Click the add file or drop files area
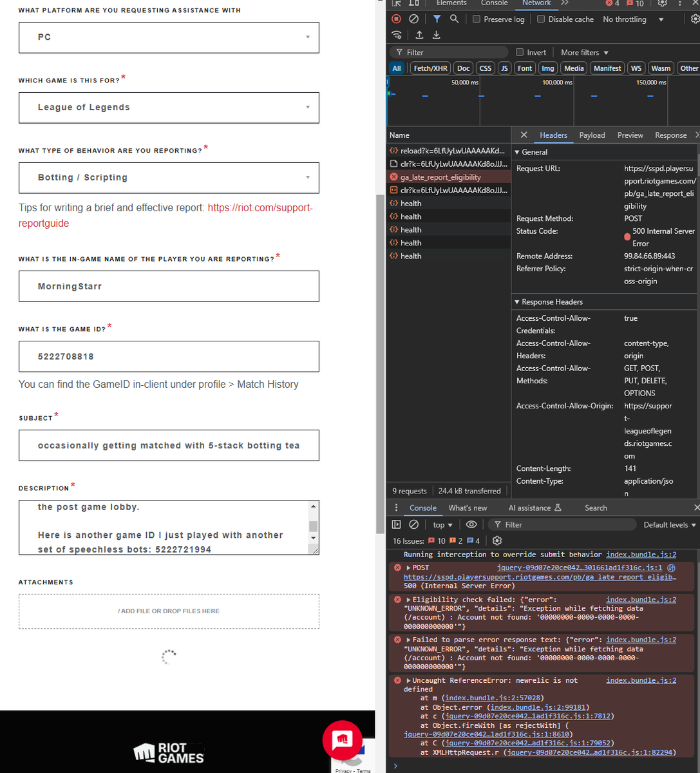Image resolution: width=700 pixels, height=773 pixels. [169, 611]
